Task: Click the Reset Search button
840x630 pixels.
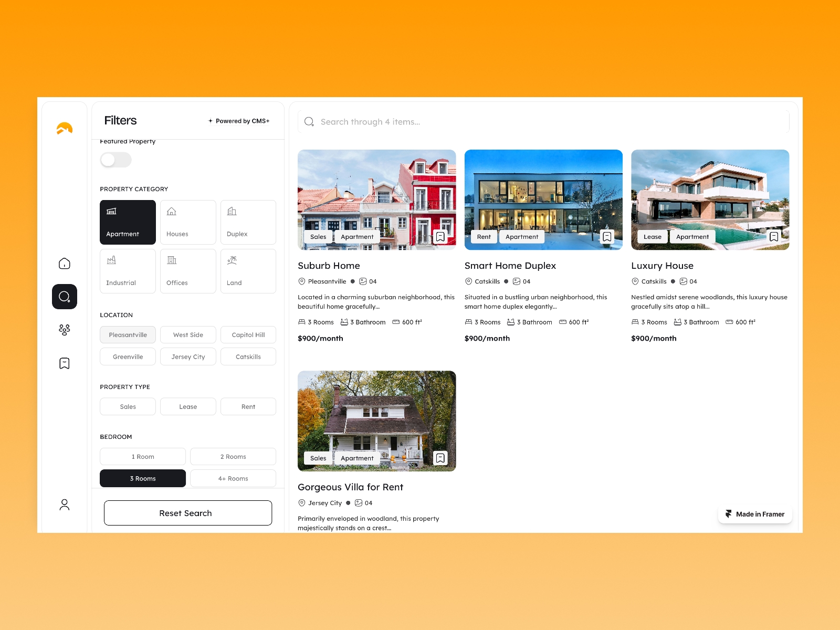Action: [187, 513]
